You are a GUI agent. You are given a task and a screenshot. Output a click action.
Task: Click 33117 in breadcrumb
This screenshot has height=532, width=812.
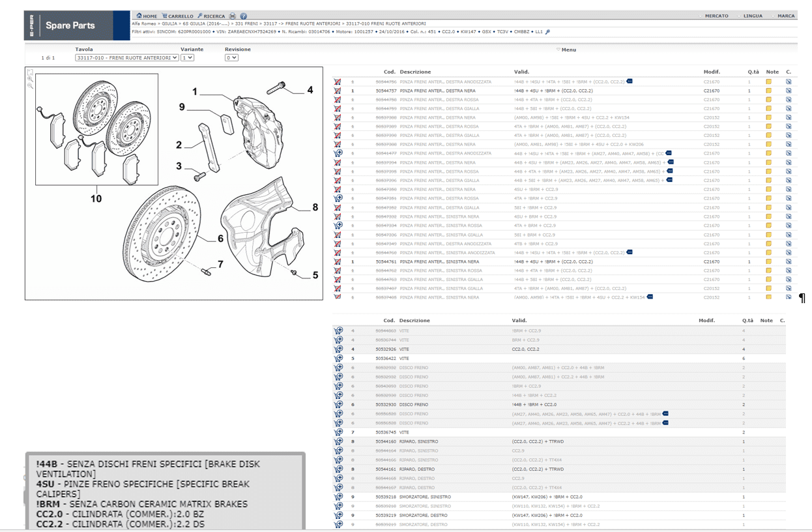(270, 23)
